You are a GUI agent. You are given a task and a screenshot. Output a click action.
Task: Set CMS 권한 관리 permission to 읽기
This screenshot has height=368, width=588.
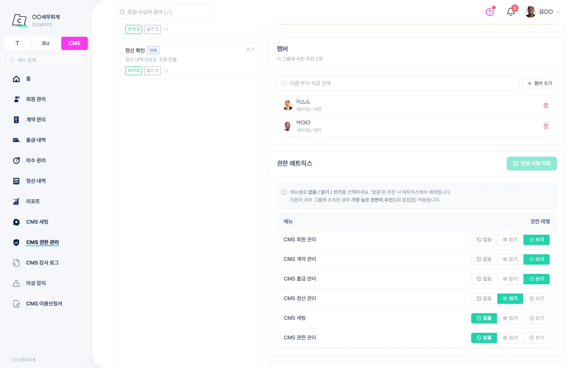[510, 338]
